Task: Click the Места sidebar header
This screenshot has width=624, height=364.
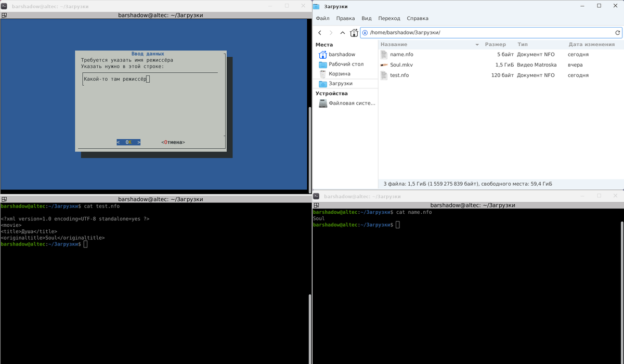Action: tap(324, 45)
